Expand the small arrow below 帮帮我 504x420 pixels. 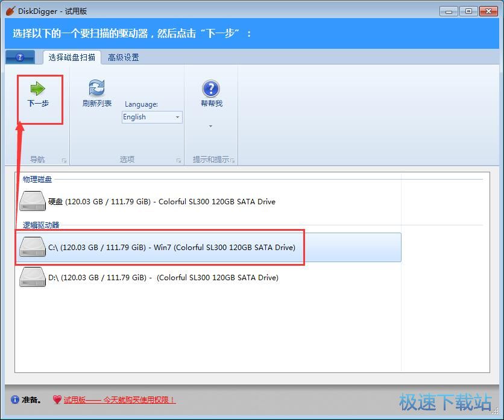(210, 126)
